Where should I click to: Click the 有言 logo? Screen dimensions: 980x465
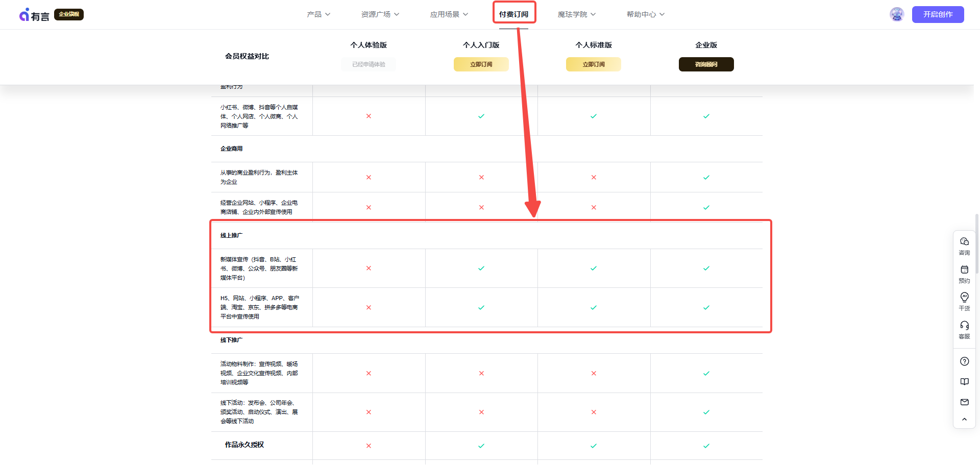click(x=35, y=15)
